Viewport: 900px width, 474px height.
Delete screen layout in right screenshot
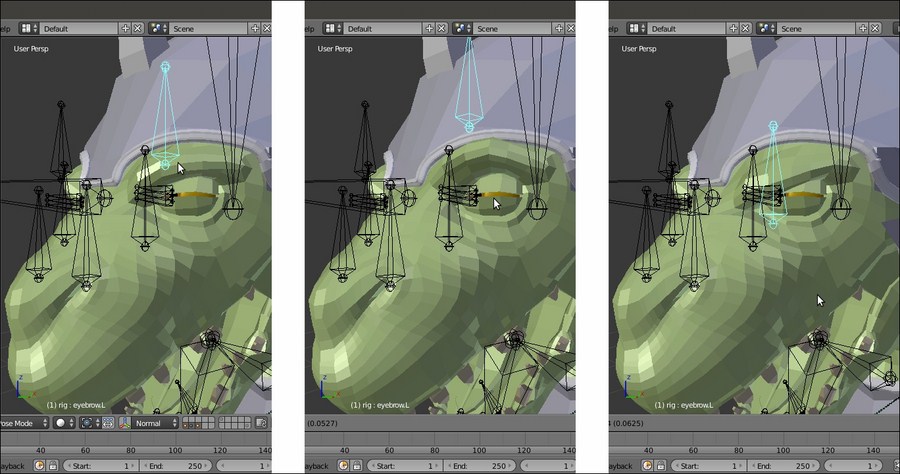pyautogui.click(x=746, y=28)
